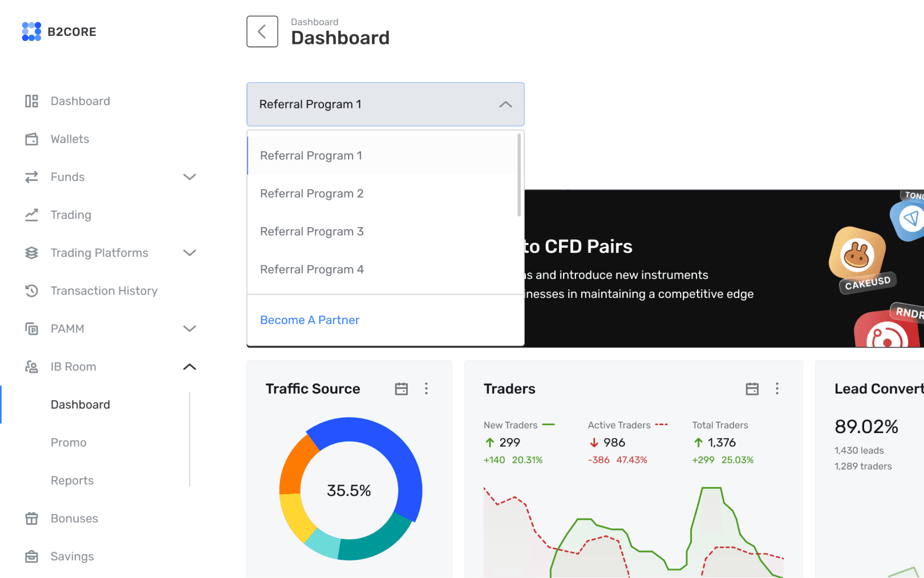
Task: Click the Telegram-style TON icon in banner
Action: [909, 219]
